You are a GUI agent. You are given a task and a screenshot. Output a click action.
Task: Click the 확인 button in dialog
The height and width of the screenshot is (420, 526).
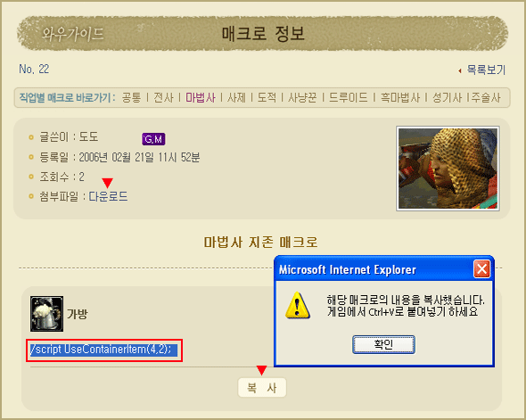tap(383, 344)
